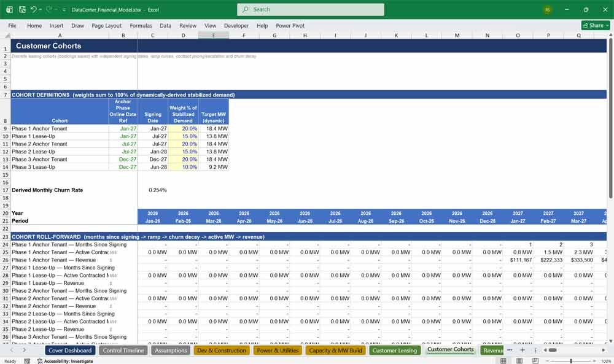
Task: Open the Control Timeline sheet tab
Action: coord(123,350)
